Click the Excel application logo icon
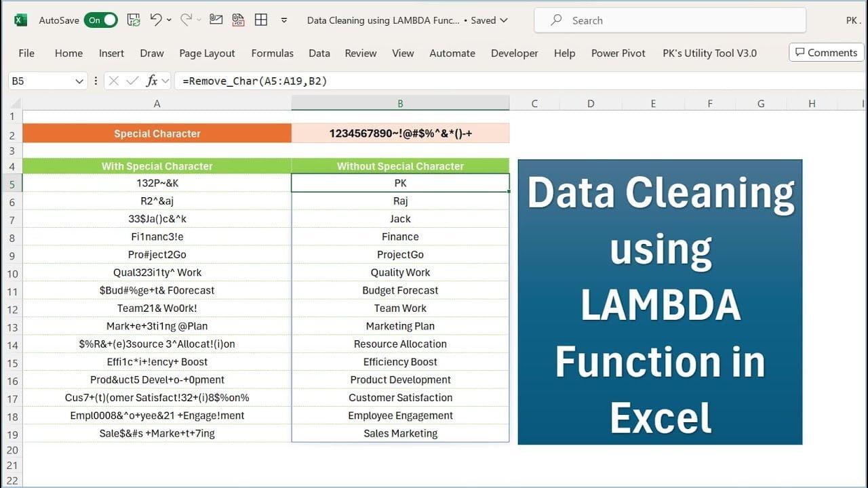This screenshot has width=868, height=488. pos(20,20)
